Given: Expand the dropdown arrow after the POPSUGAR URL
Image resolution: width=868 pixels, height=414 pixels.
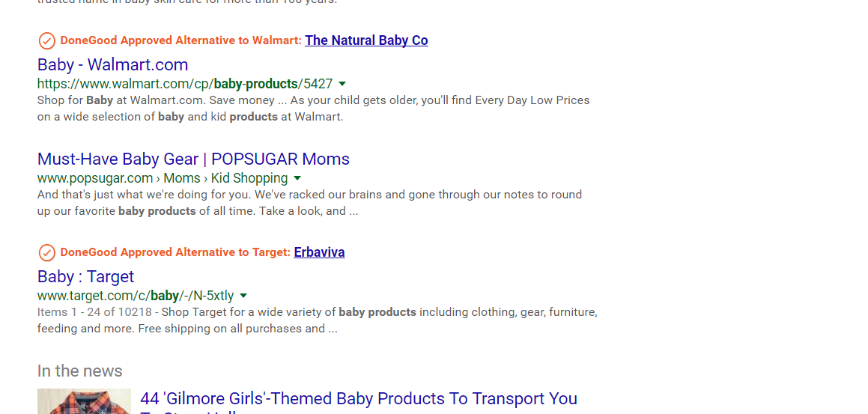Looking at the screenshot, I should point(297,178).
